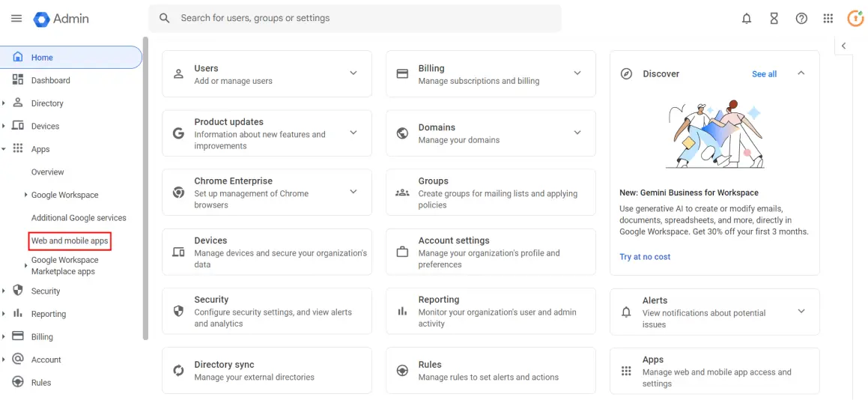This screenshot has height=400, width=868.
Task: Click the Rules card icon
Action: pyautogui.click(x=402, y=370)
